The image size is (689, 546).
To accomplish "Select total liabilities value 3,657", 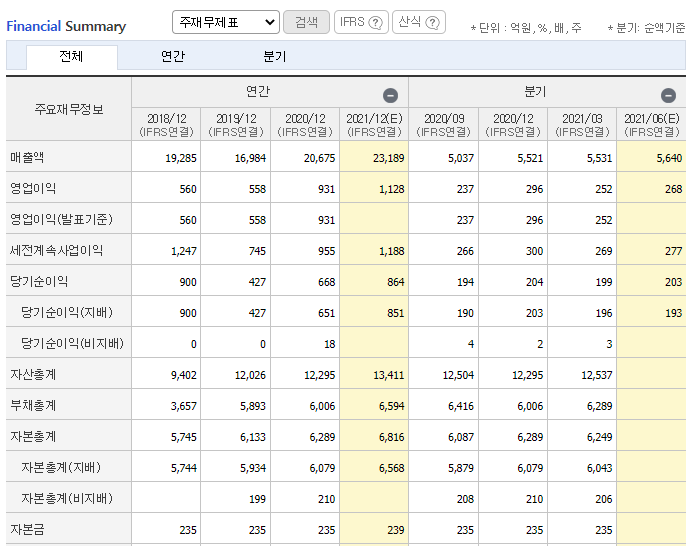I will (x=184, y=406).
